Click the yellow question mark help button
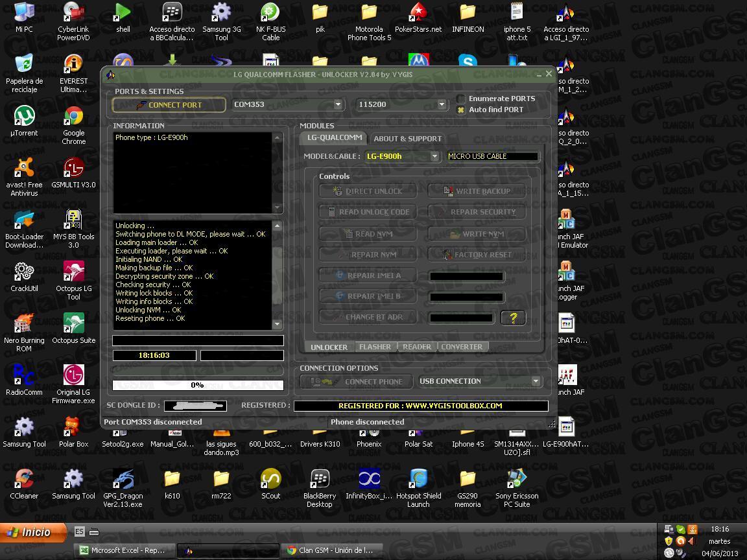This screenshot has height=560, width=747. coord(513,318)
